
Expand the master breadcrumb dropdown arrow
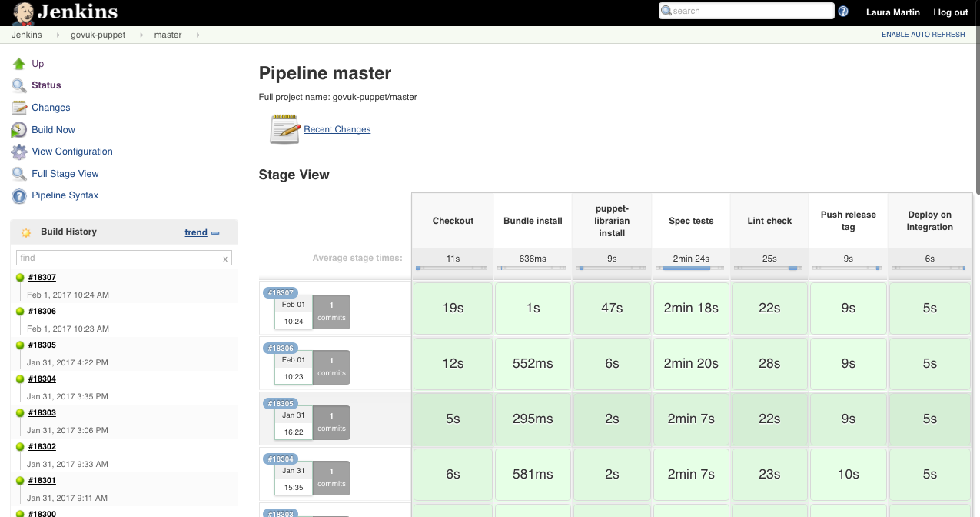click(197, 35)
